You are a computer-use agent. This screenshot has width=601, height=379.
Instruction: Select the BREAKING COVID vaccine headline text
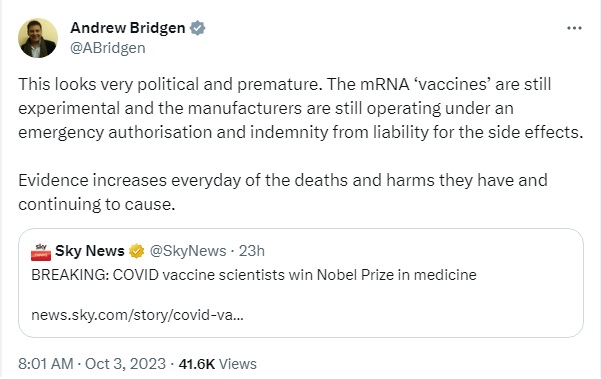[254, 275]
